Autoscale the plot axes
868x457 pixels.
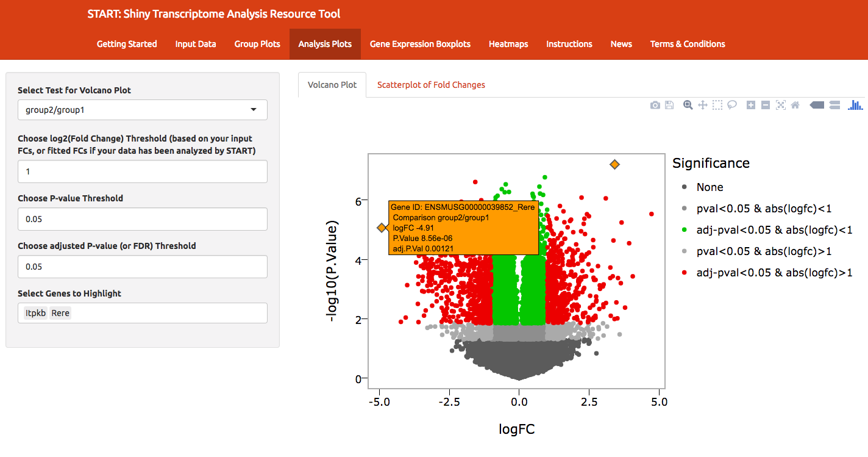tap(780, 105)
